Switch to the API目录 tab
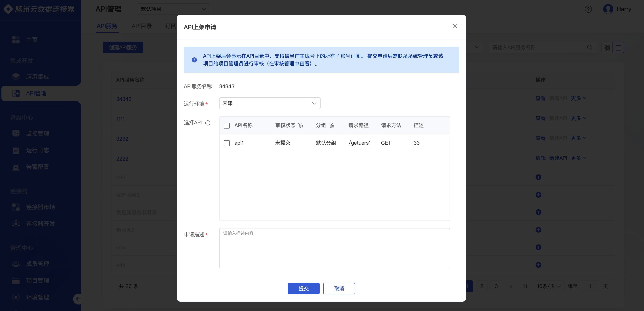644x311 pixels. point(142,26)
